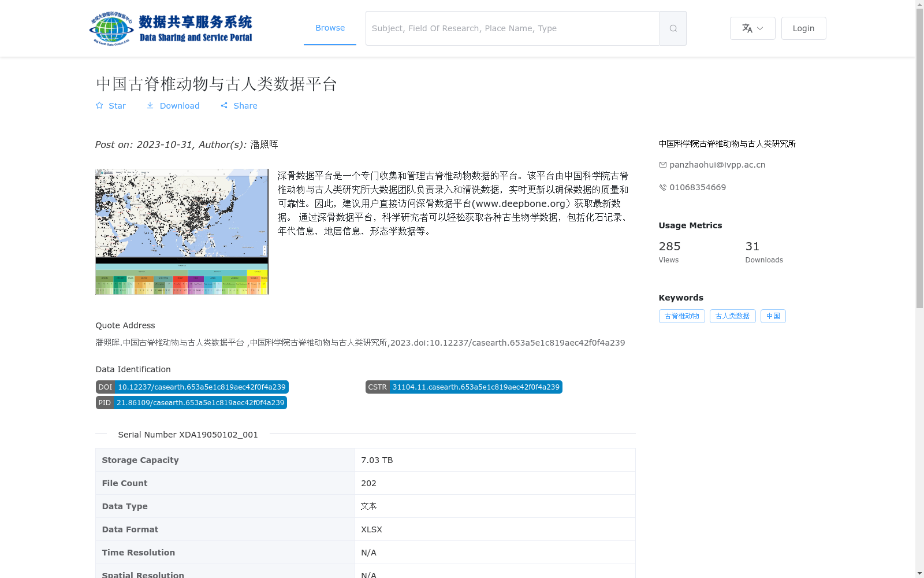Select the 古脊椎动物 keyword tag
The width and height of the screenshot is (924, 578).
[x=681, y=316]
